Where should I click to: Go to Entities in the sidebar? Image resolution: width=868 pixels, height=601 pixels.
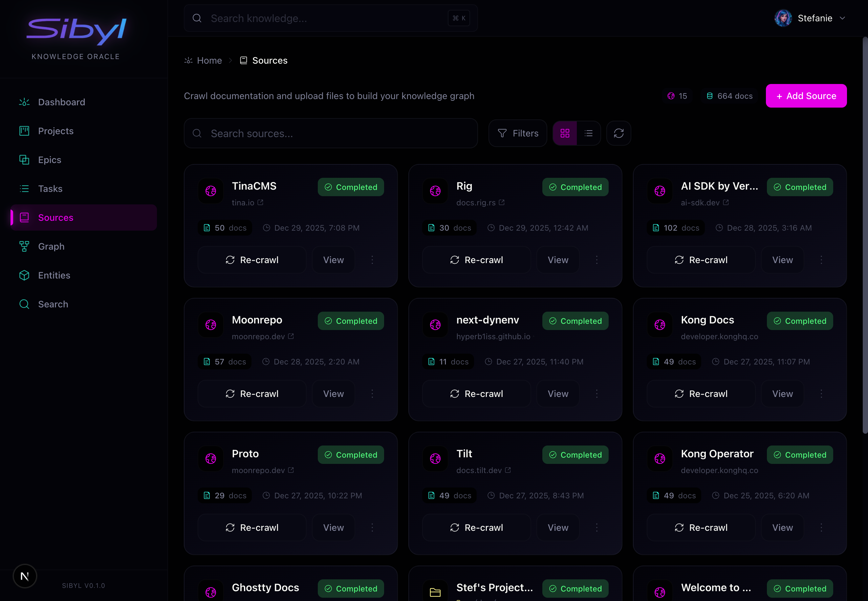[x=54, y=275]
